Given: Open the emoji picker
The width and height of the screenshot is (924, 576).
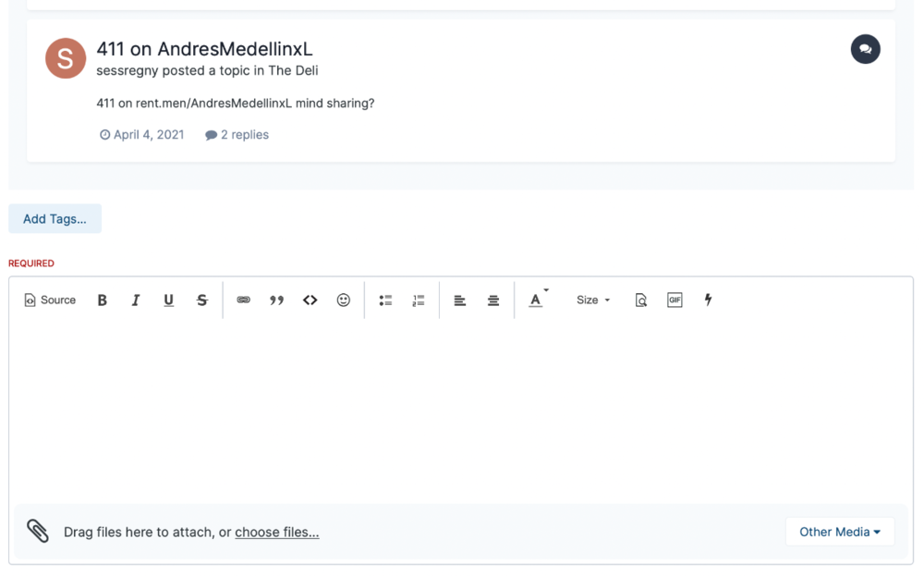Looking at the screenshot, I should (344, 300).
